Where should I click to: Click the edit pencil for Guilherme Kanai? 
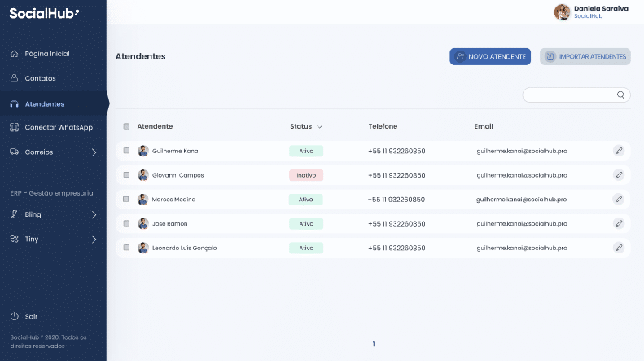click(618, 151)
